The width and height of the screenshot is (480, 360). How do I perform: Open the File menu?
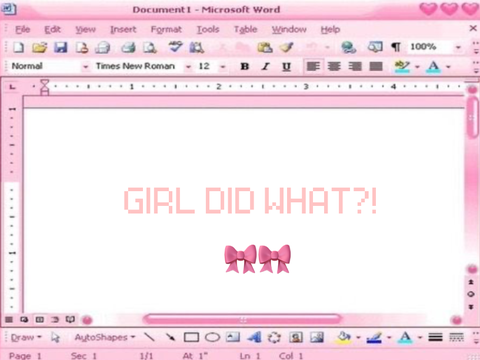(x=23, y=29)
